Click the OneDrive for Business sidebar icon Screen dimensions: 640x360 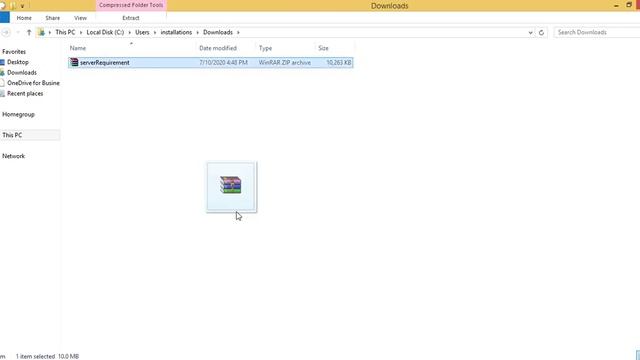2,83
